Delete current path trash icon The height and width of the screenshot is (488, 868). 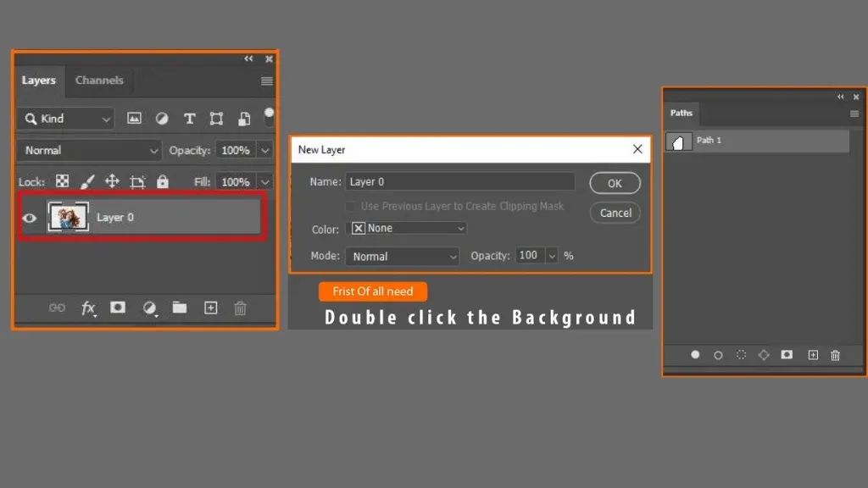point(835,355)
